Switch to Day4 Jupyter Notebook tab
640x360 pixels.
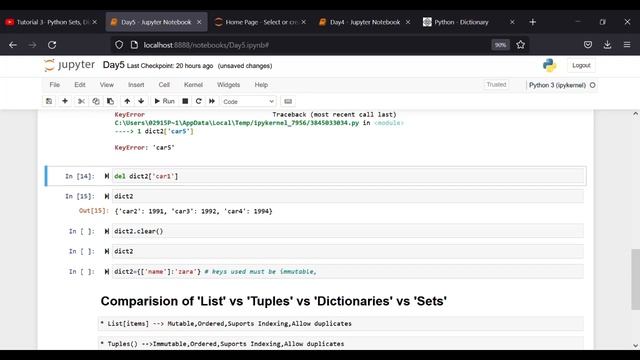[x=364, y=22]
